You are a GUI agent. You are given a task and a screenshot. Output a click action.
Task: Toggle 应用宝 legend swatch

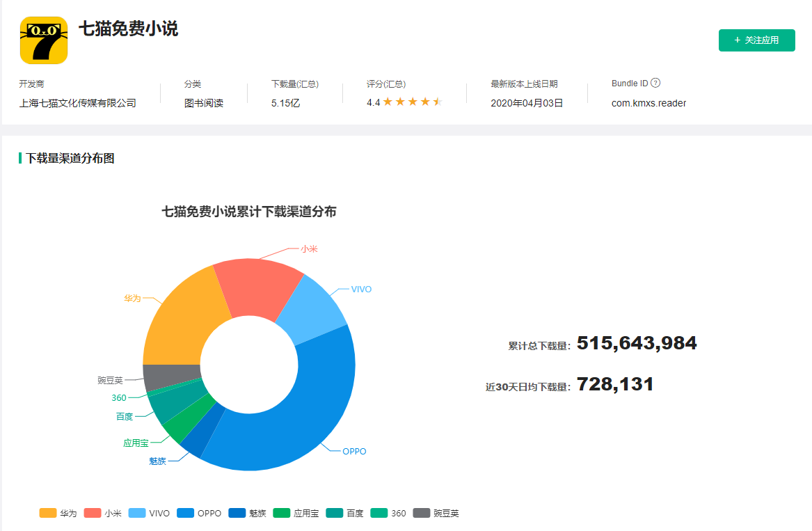[x=282, y=513]
